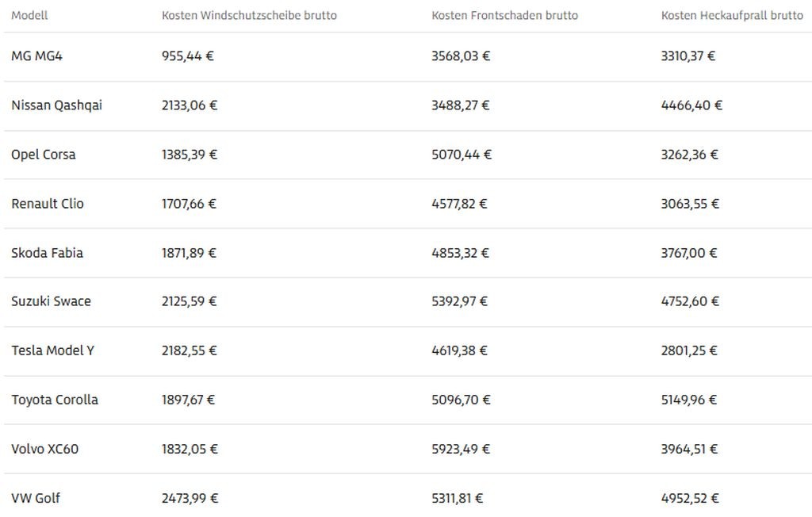Select the Nissan Qashqai model cell
This screenshot has height=517, width=812.
coord(56,105)
